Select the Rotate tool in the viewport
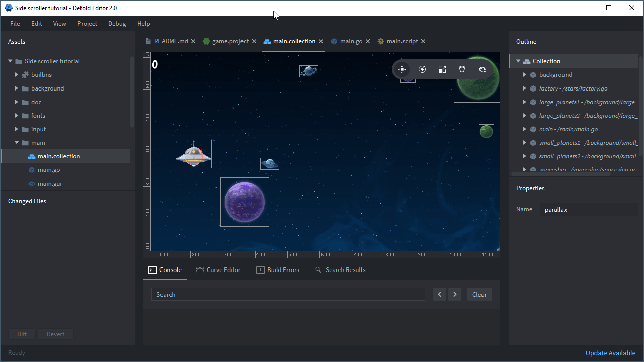644x362 pixels. 422,69
